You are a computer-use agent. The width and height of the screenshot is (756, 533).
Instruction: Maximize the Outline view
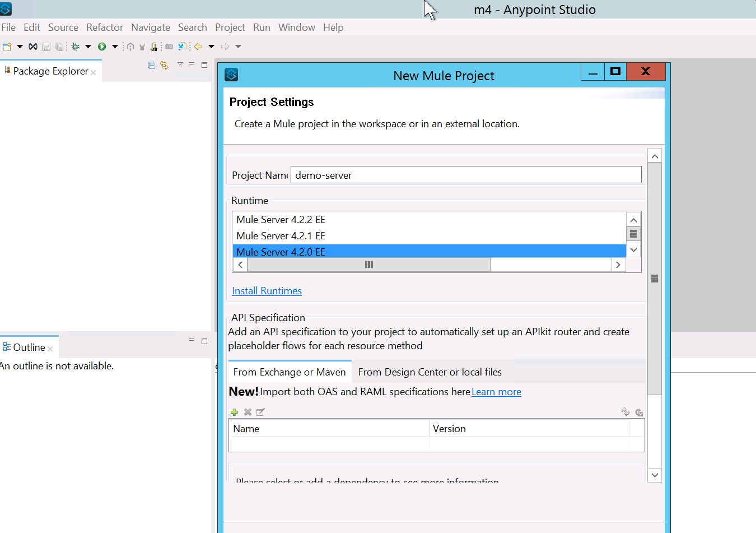204,341
